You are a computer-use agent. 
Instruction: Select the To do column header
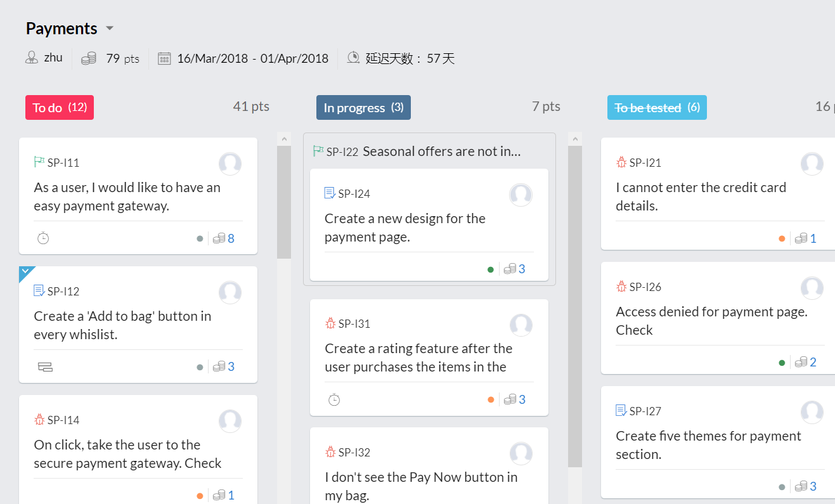click(60, 108)
